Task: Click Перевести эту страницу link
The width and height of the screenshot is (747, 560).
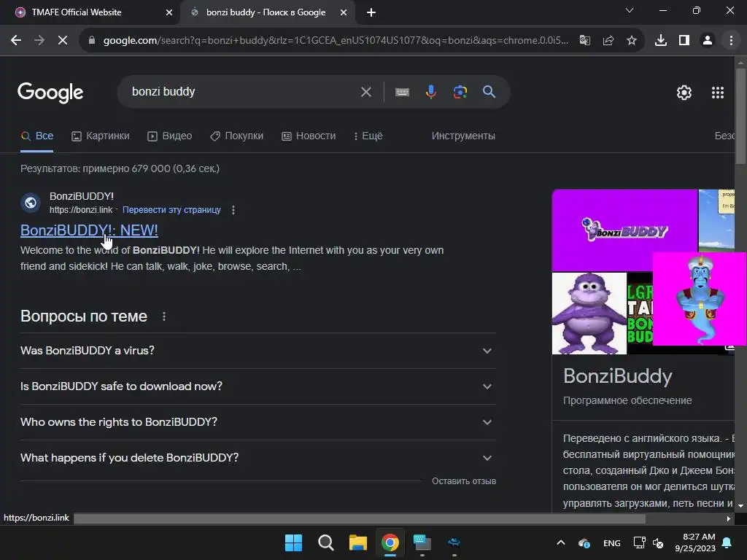Action: click(x=171, y=210)
